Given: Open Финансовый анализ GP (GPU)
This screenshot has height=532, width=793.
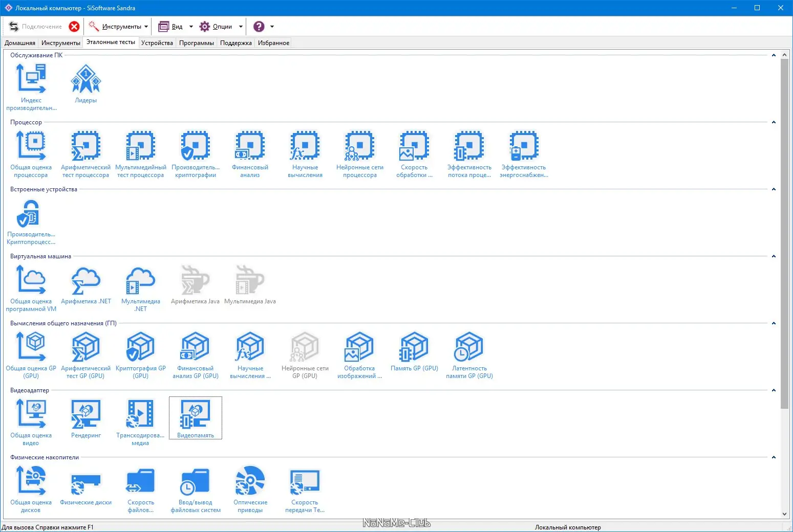Looking at the screenshot, I should 196,355.
